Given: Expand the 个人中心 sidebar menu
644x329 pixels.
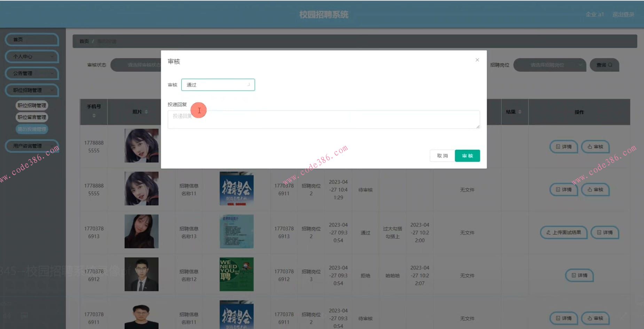Looking at the screenshot, I should click(x=32, y=56).
